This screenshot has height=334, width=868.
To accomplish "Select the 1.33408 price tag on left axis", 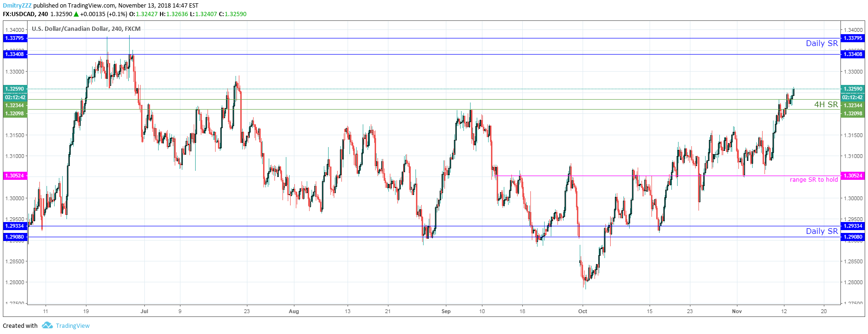I will pyautogui.click(x=15, y=54).
